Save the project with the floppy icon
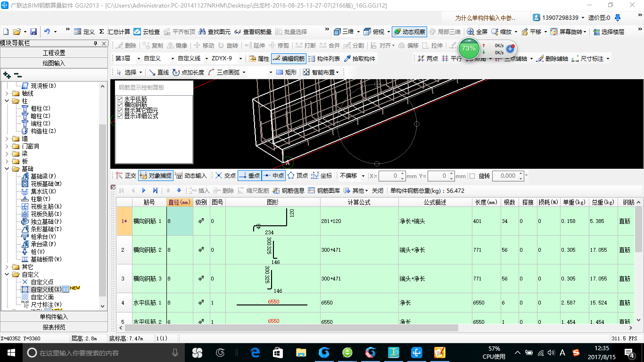Screen dimensions: 644x362 [x=33, y=32]
